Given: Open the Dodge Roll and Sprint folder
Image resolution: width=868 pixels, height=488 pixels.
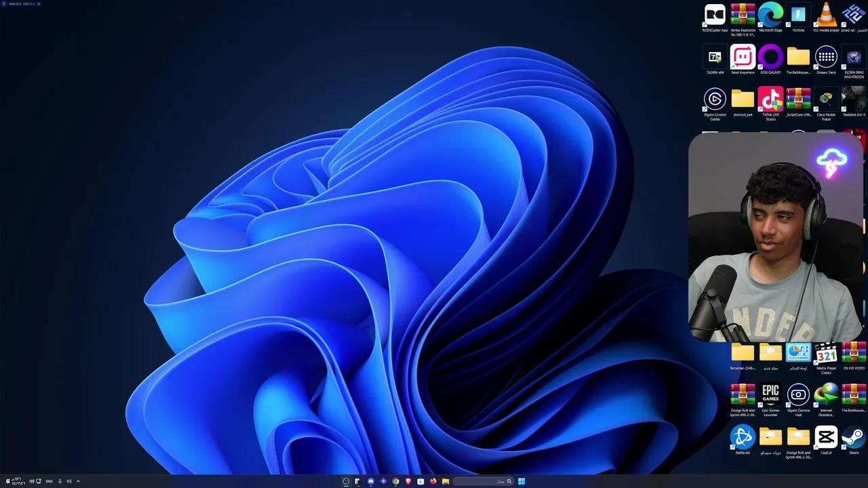Looking at the screenshot, I should pos(798,443).
